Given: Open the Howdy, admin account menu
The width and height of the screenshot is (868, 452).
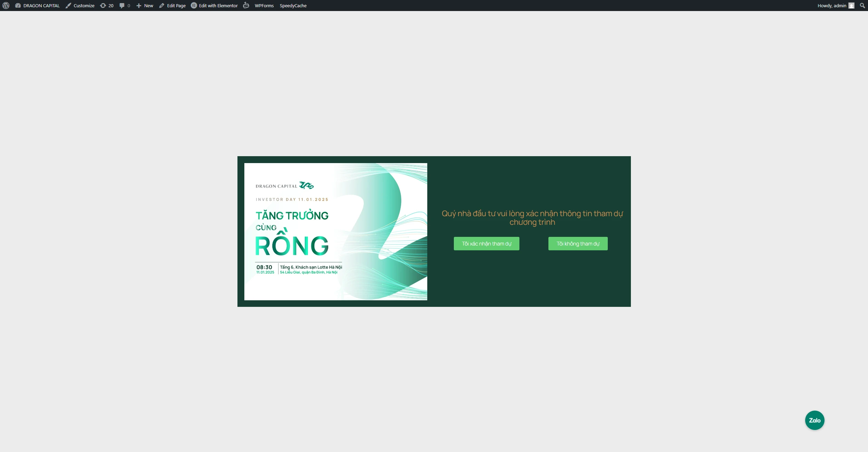Looking at the screenshot, I should click(836, 6).
